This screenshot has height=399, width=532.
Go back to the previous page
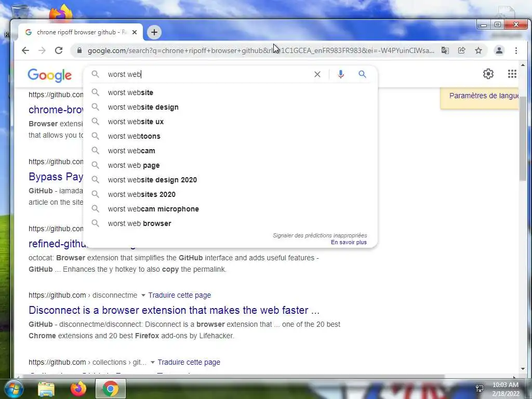pos(25,50)
